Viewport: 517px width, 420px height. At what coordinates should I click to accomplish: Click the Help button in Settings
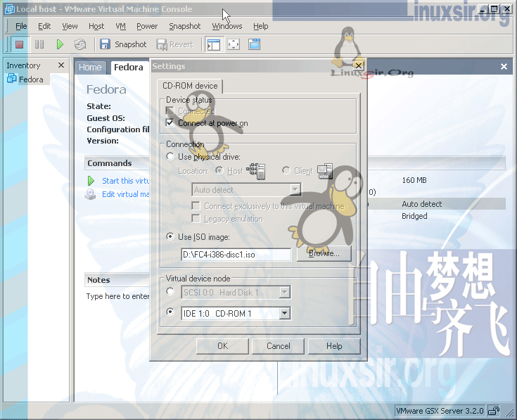pos(334,346)
